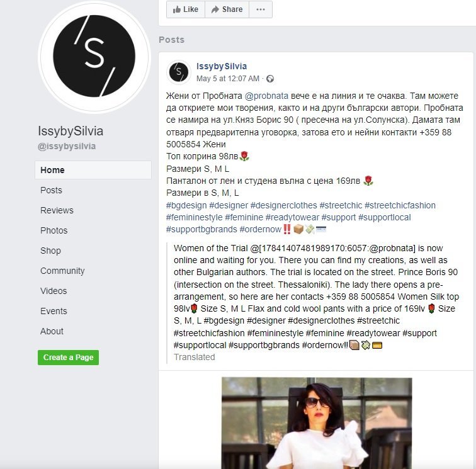Screen dimensions: 476x469
Task: Click the small page avatar in post header
Action: [179, 72]
